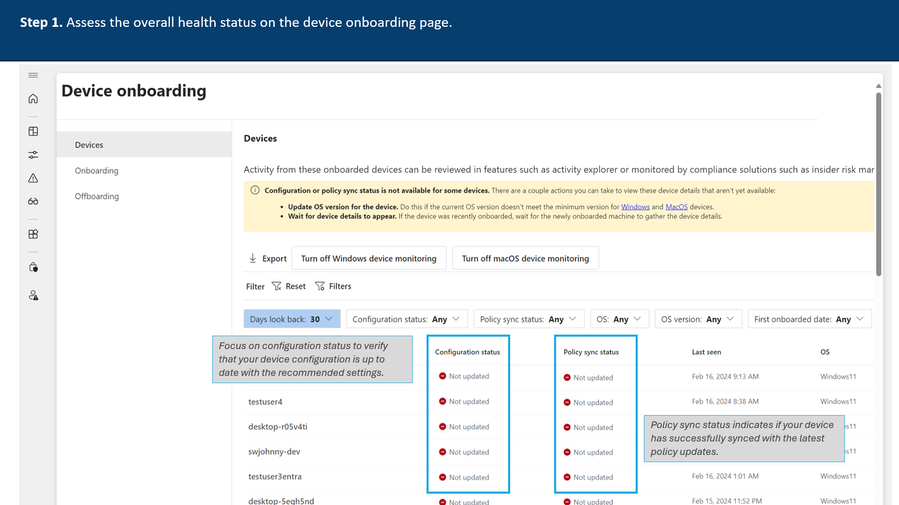Select Onboarding in left pane
The height and width of the screenshot is (505, 899).
pyautogui.click(x=96, y=170)
